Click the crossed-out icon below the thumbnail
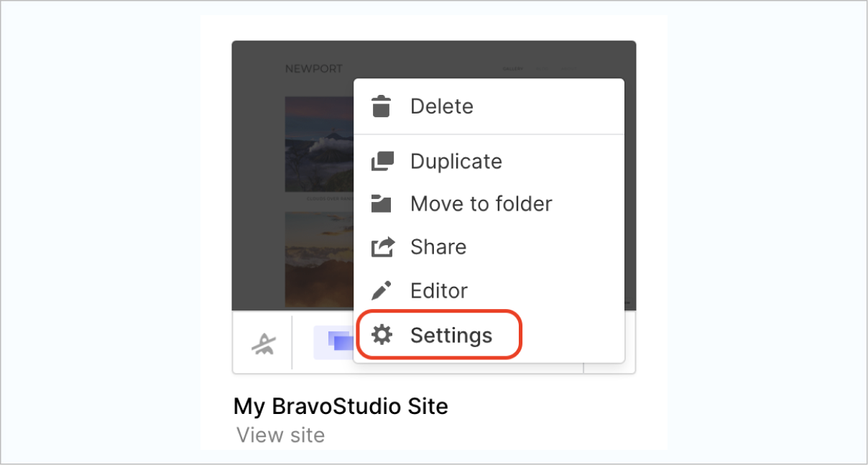Image resolution: width=868 pixels, height=465 pixels. pyautogui.click(x=262, y=344)
